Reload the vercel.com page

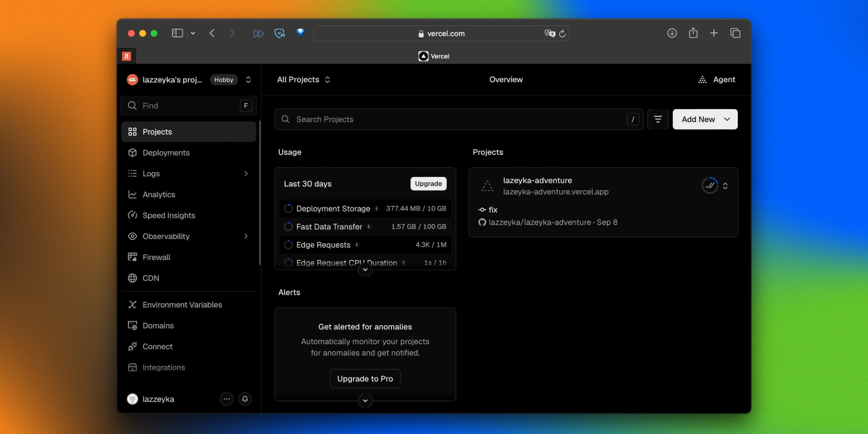pyautogui.click(x=562, y=33)
